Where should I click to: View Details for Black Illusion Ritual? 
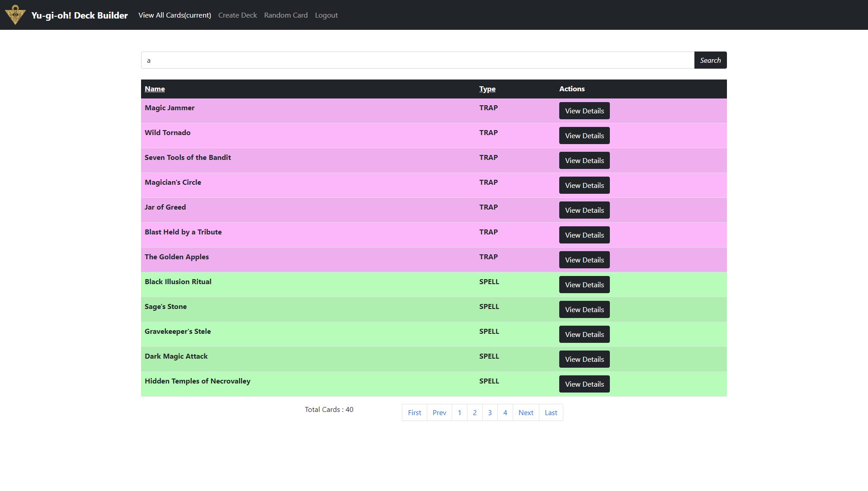point(584,285)
